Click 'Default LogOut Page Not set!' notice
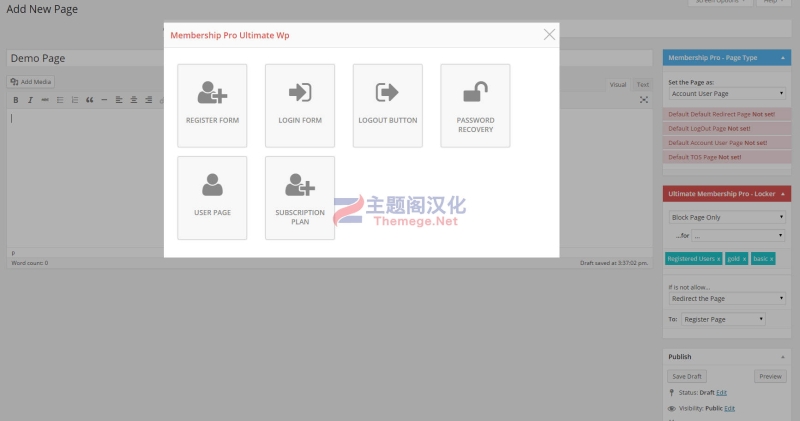Viewport: 800px width, 421px height. pos(727,129)
